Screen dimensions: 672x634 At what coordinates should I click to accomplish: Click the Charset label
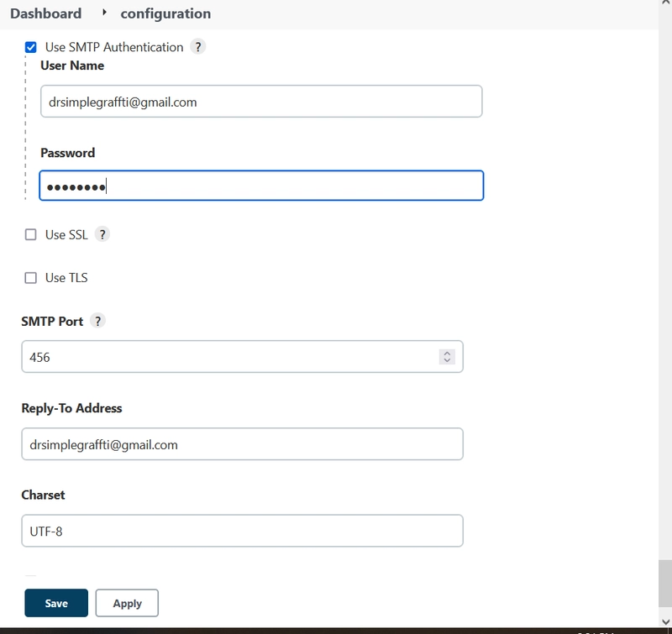[44, 495]
